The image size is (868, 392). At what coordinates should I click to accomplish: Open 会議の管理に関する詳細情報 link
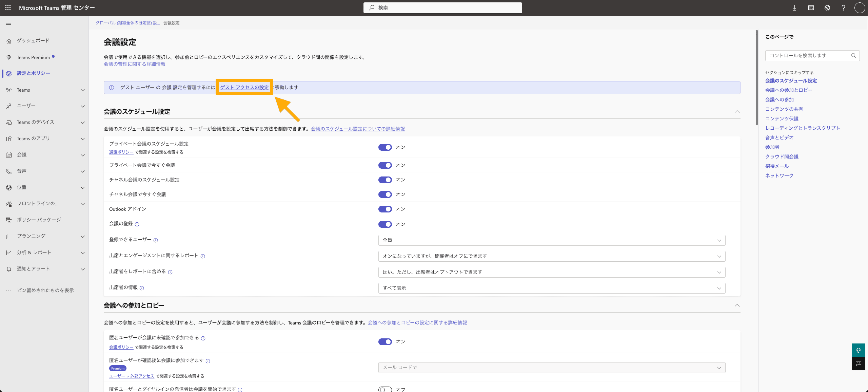pyautogui.click(x=135, y=64)
